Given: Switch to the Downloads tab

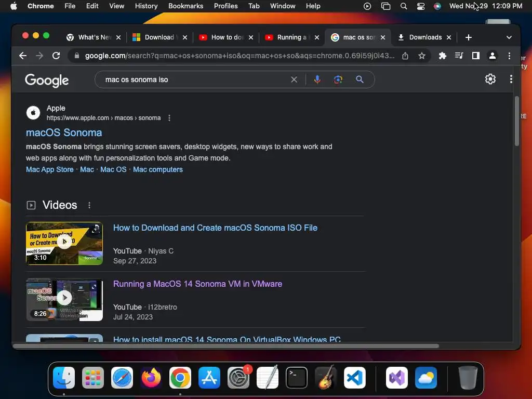Looking at the screenshot, I should [x=424, y=37].
